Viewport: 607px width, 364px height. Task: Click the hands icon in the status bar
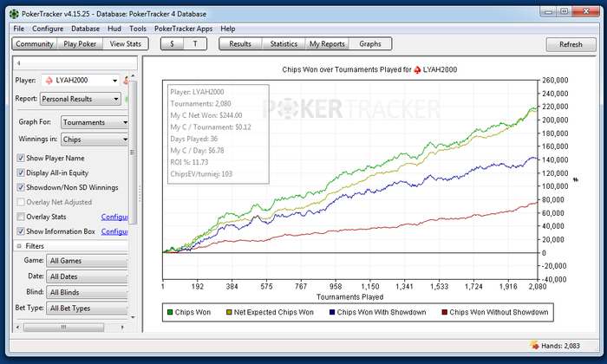click(x=535, y=345)
